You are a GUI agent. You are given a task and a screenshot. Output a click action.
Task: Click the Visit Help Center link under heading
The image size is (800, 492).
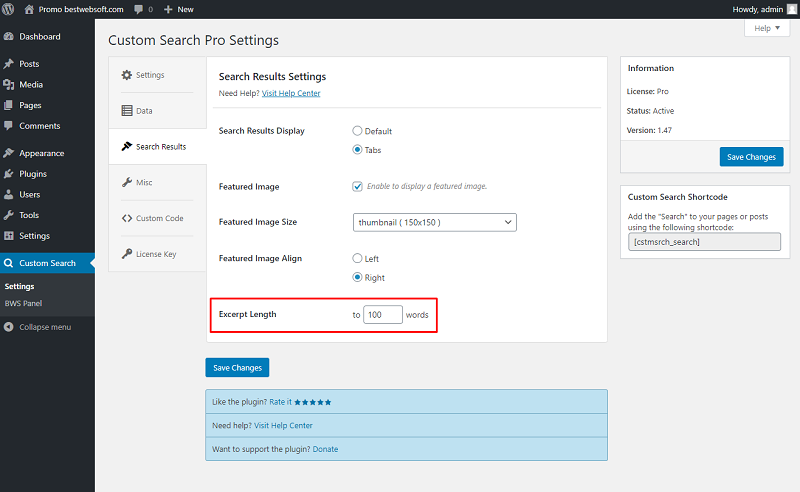pos(291,93)
